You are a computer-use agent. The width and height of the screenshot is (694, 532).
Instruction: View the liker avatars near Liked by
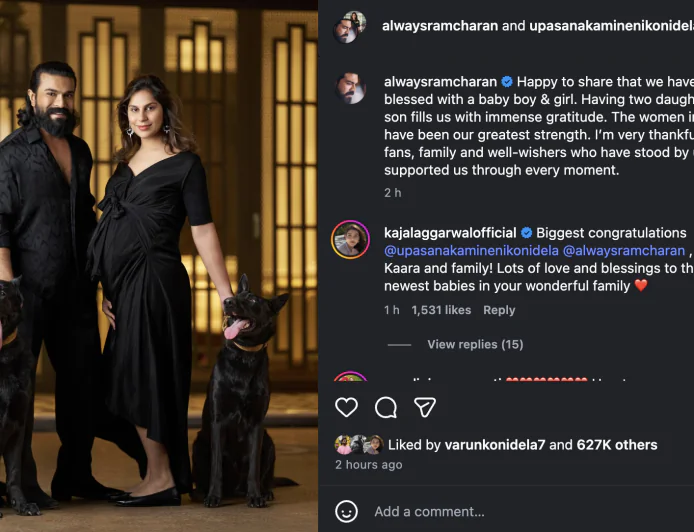pos(359,445)
